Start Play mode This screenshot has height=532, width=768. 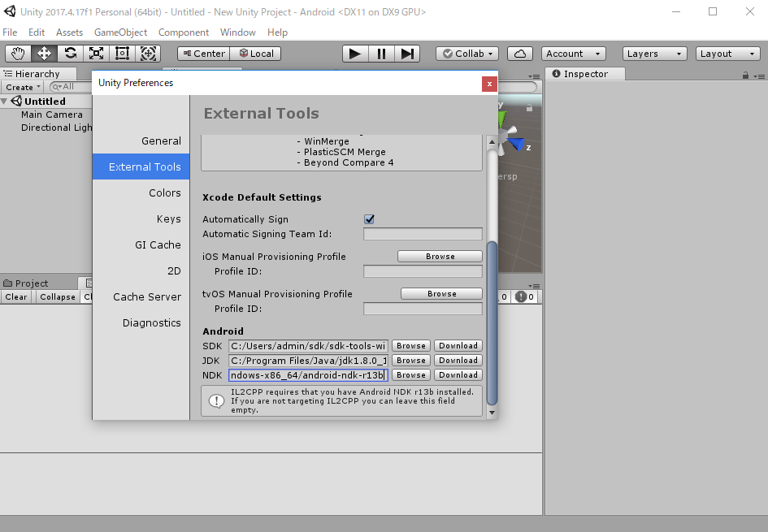tap(355, 54)
